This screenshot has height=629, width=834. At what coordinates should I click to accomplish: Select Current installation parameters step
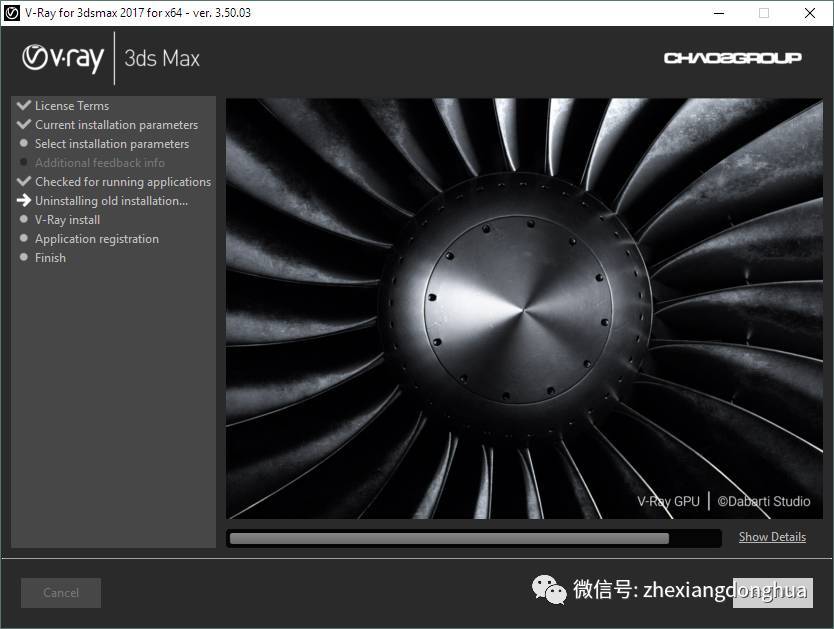coord(116,125)
